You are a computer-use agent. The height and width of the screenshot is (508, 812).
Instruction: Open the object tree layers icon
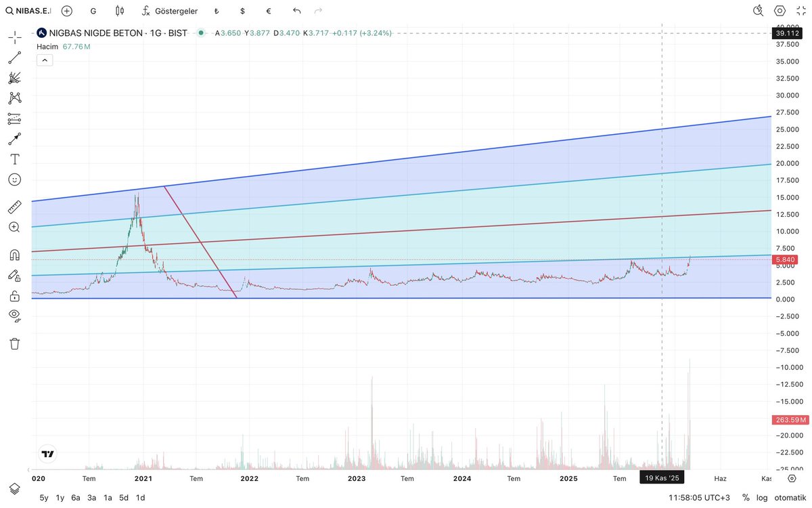click(x=15, y=489)
